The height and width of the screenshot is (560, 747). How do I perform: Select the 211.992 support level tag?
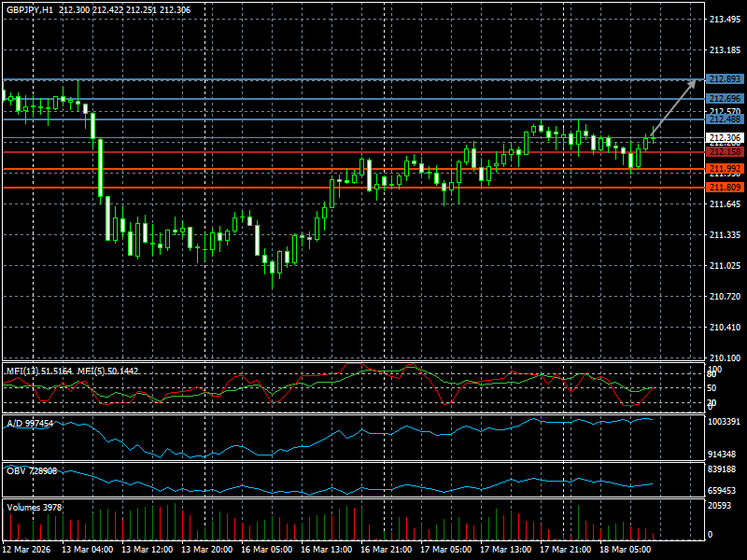(725, 169)
